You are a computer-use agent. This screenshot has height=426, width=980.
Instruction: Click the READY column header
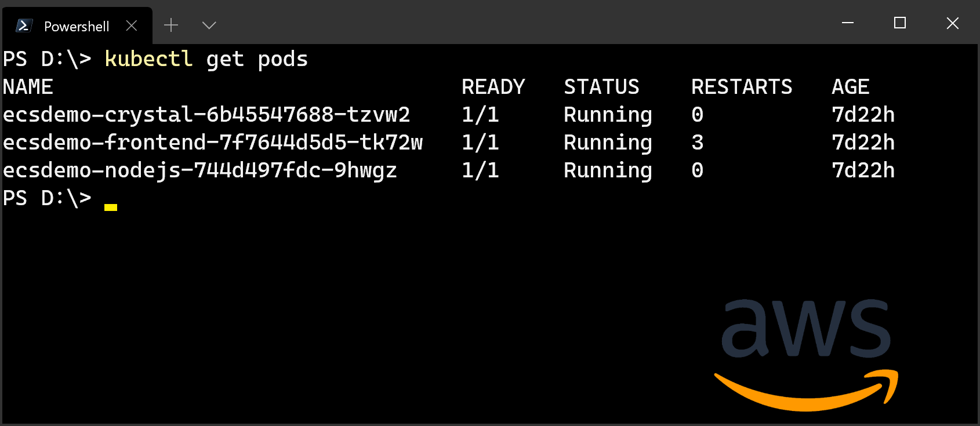493,87
